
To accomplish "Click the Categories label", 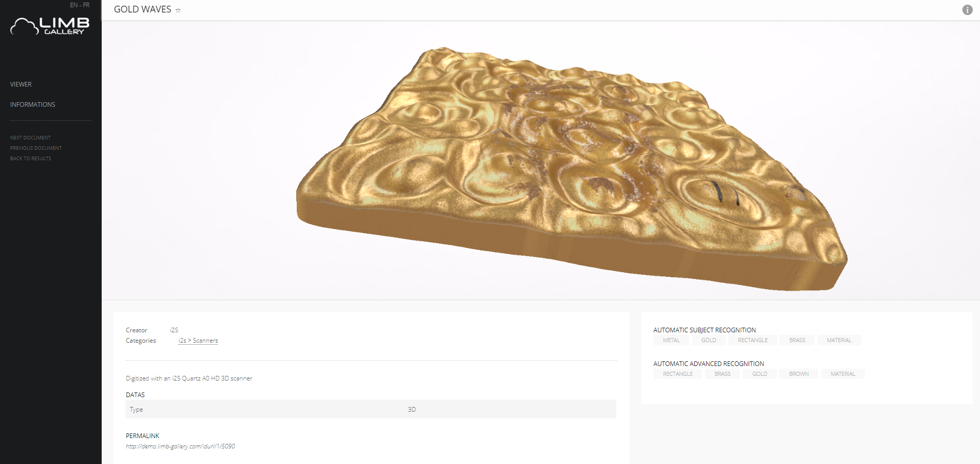I will [141, 341].
